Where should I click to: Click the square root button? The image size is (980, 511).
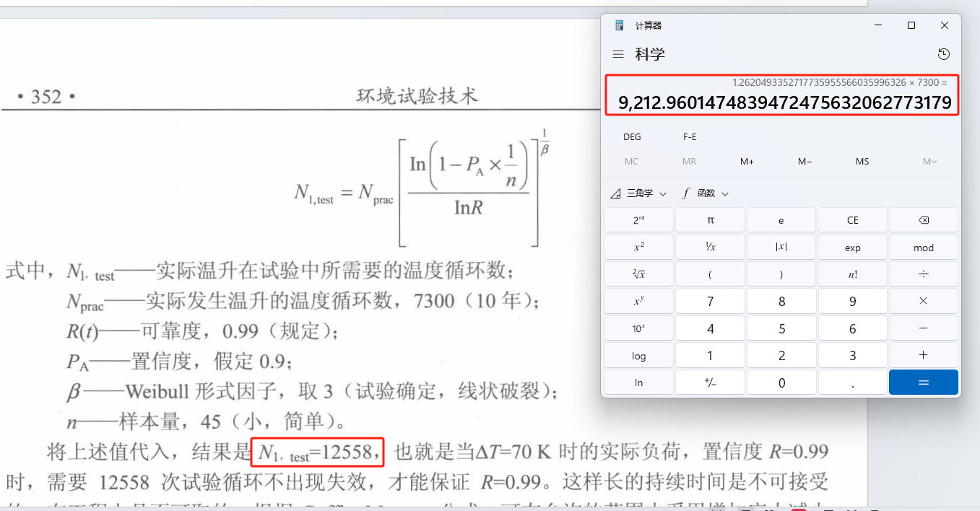(x=638, y=274)
